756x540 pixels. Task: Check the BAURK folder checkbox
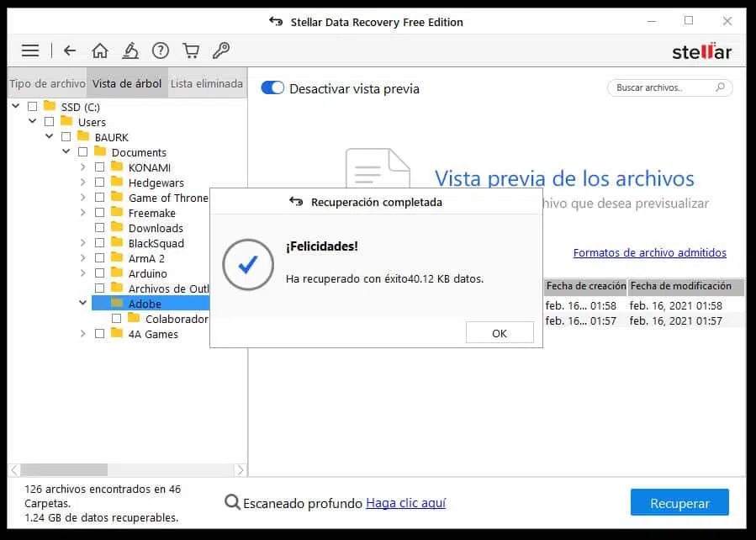[x=66, y=137]
